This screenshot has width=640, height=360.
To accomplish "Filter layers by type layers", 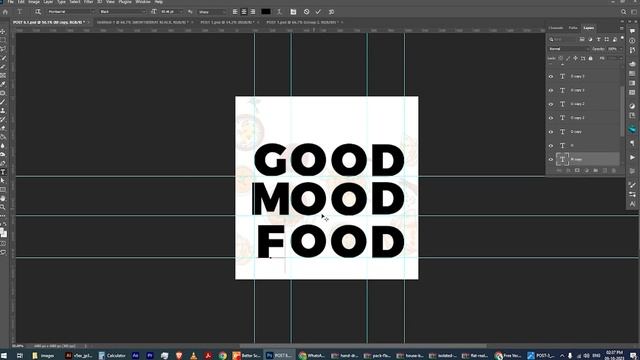I will pyautogui.click(x=599, y=39).
